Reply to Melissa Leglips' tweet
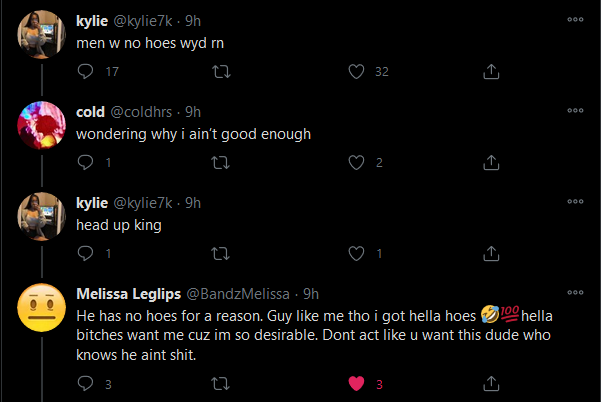Image resolution: width=601 pixels, height=402 pixels. tap(85, 382)
